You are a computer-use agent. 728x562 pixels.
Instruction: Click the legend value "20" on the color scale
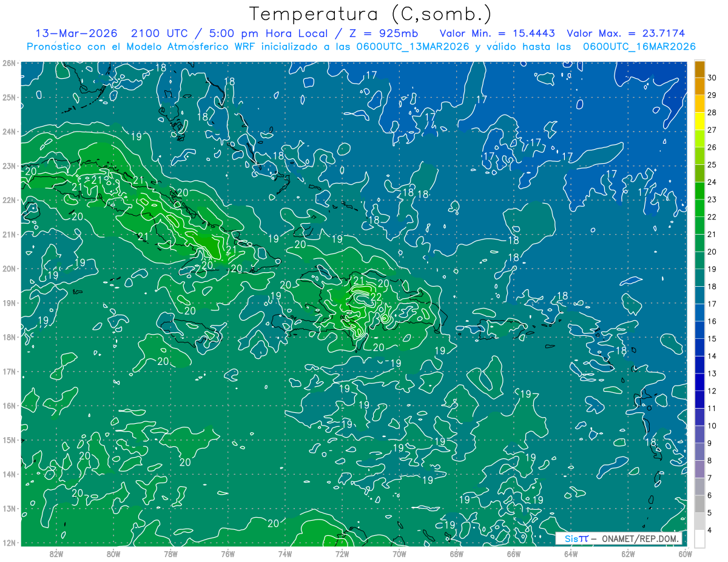(712, 252)
